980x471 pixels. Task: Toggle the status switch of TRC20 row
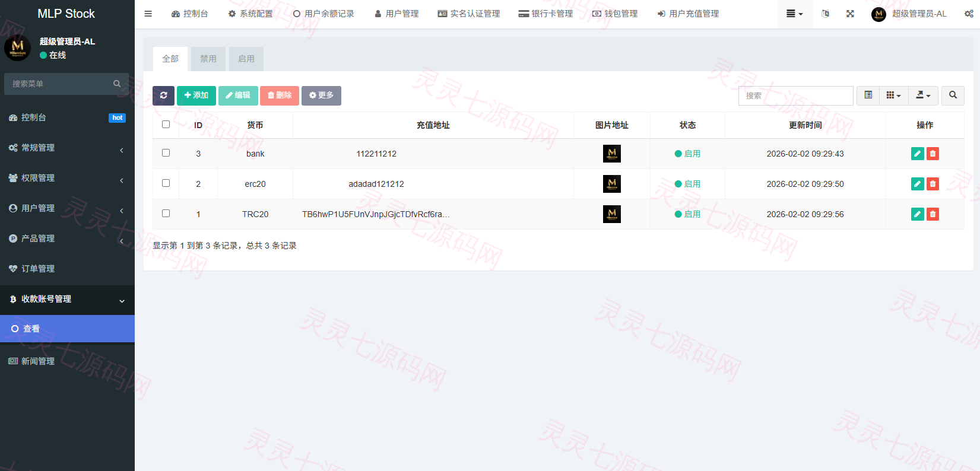click(x=687, y=214)
